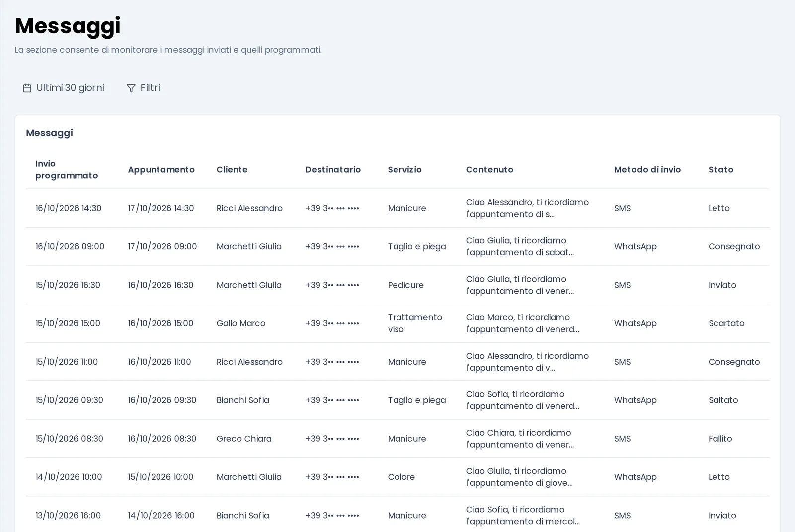Click the Scartato status
The image size is (795, 532).
tap(726, 323)
